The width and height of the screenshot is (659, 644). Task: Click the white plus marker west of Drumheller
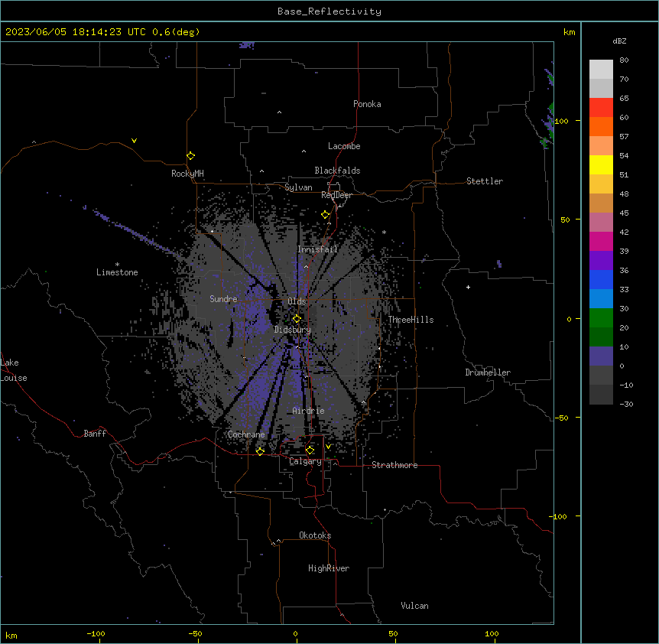[x=468, y=287]
